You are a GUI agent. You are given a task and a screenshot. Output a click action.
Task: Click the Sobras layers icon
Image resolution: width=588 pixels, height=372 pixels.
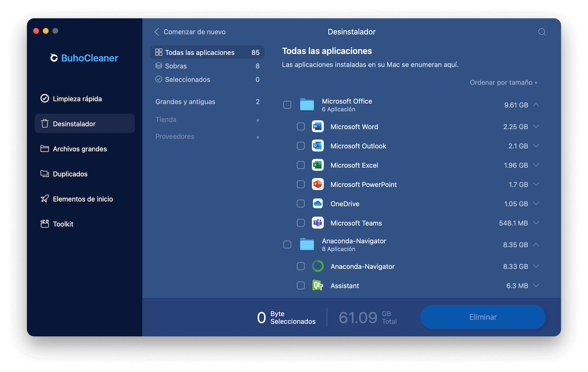tap(159, 66)
